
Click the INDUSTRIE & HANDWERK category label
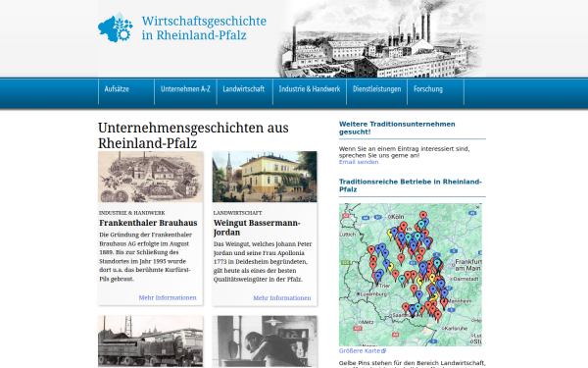click(132, 213)
